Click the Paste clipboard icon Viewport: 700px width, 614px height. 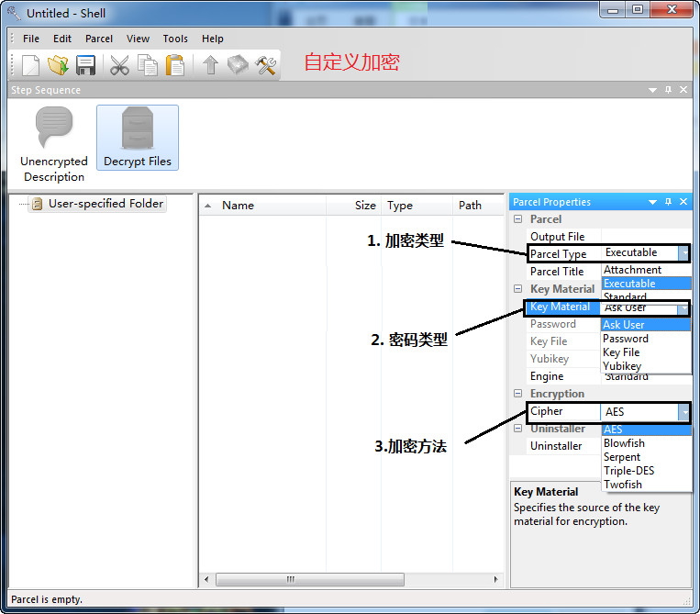(x=175, y=65)
